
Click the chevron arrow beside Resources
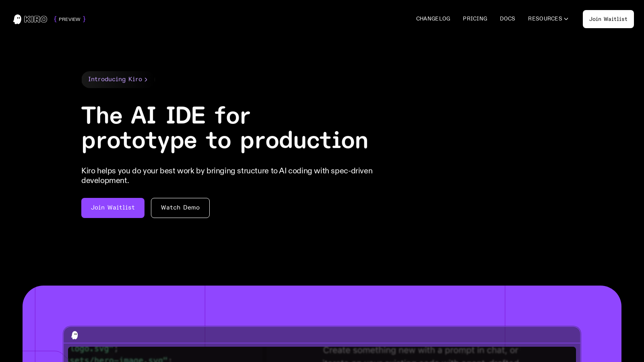(566, 19)
